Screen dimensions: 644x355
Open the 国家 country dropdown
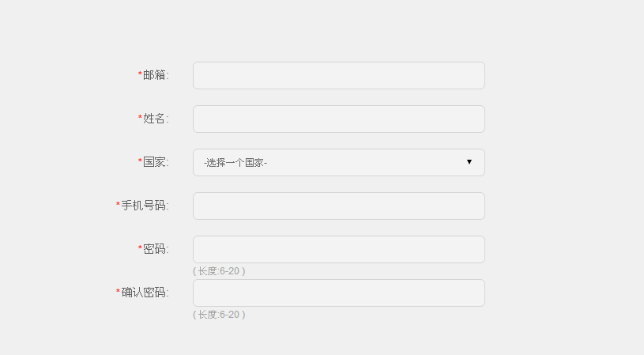[x=338, y=162]
